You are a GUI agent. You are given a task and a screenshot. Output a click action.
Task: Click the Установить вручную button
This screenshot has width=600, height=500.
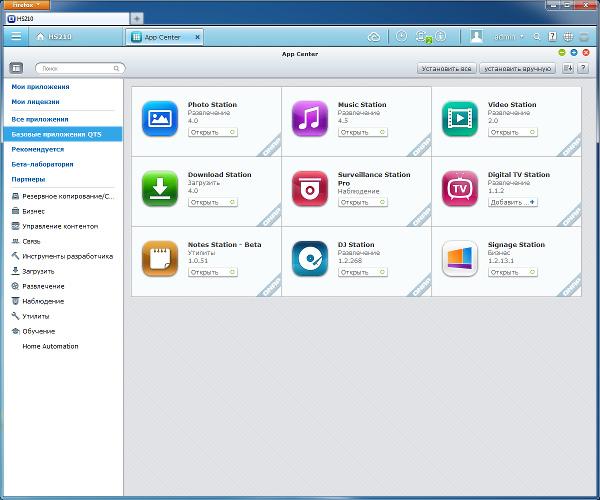pyautogui.click(x=517, y=68)
